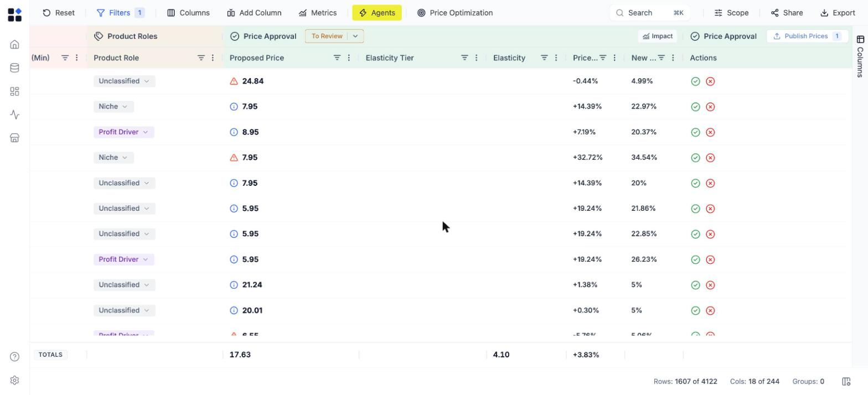Open the Metrics menu item
Viewport: 868px width, 395px height.
[318, 13]
